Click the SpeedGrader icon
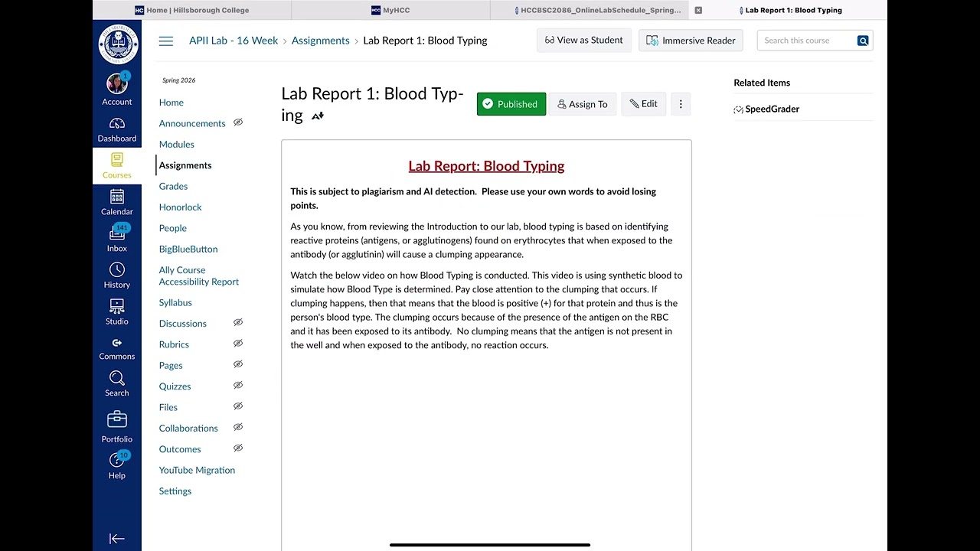The width and height of the screenshot is (980, 551). coord(739,109)
